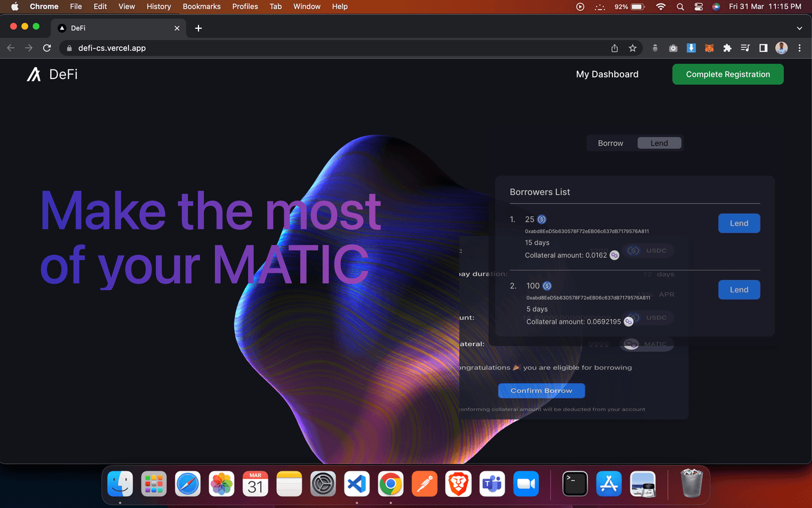Click MATIC icon after Collateral amount 0.0162
This screenshot has width=812, height=508.
[x=615, y=255]
